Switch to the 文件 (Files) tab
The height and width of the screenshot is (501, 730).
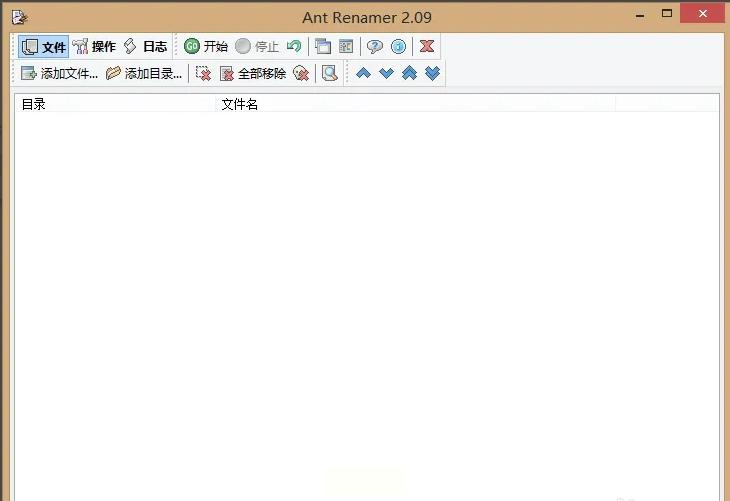coord(44,47)
